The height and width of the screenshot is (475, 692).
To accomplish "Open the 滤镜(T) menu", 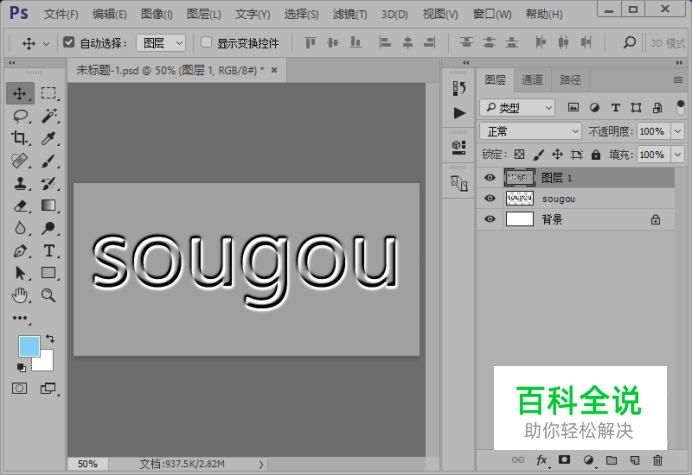I will (350, 14).
